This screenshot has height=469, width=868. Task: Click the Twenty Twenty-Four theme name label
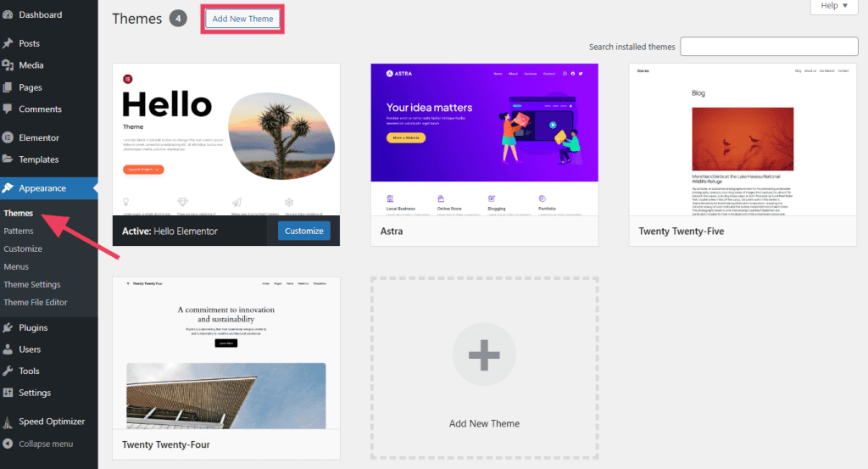(x=166, y=444)
